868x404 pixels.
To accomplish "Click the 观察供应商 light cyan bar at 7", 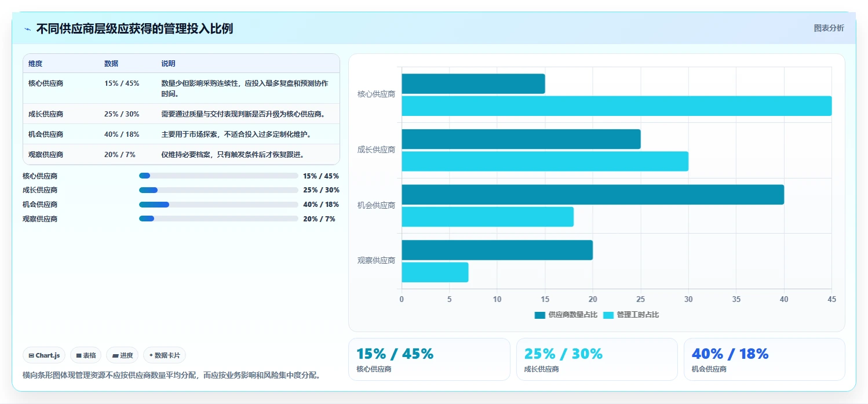I will [x=435, y=272].
